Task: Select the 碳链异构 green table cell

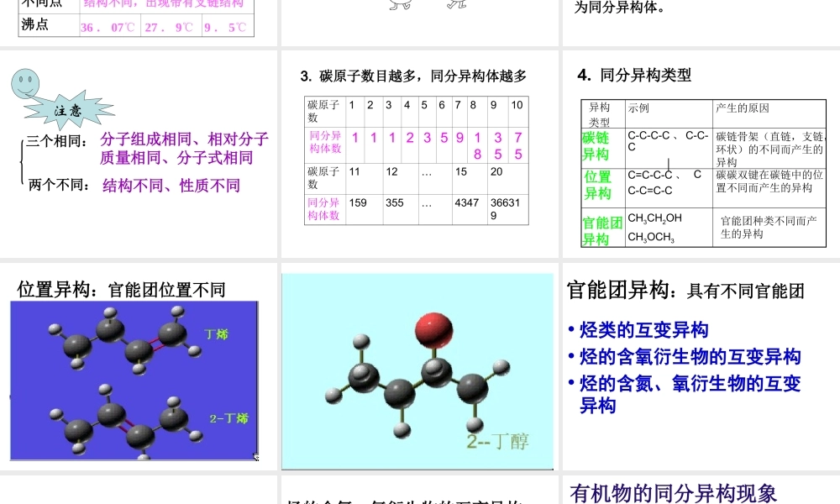Action: (598, 143)
